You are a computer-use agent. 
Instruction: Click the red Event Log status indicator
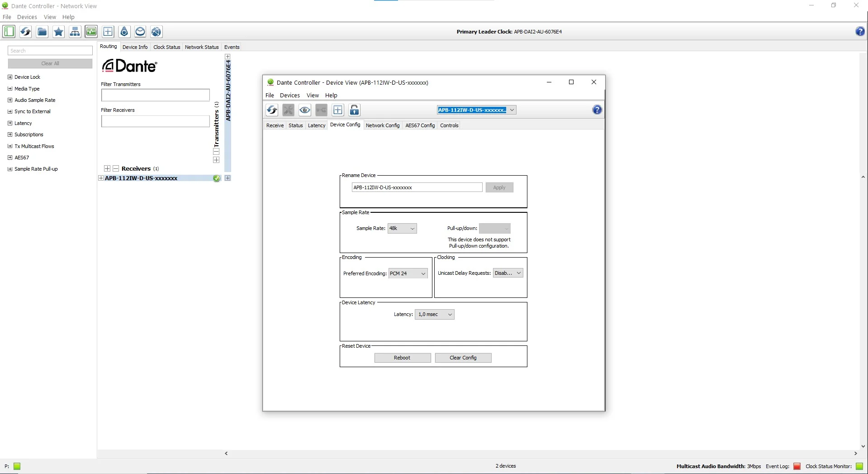pos(797,466)
